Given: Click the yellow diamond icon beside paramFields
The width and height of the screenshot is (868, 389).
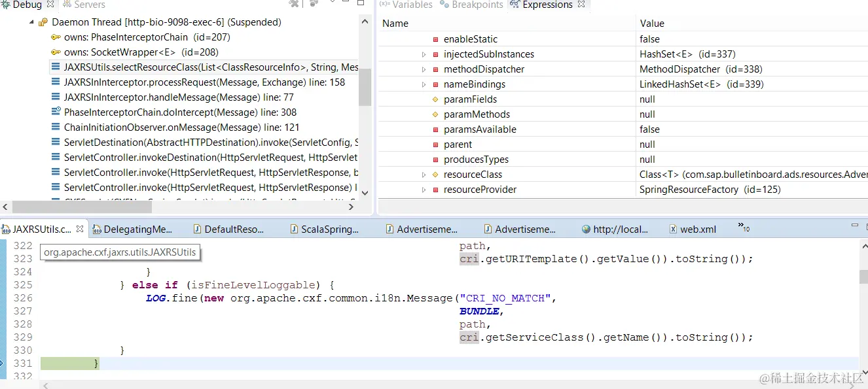Looking at the screenshot, I should [435, 99].
